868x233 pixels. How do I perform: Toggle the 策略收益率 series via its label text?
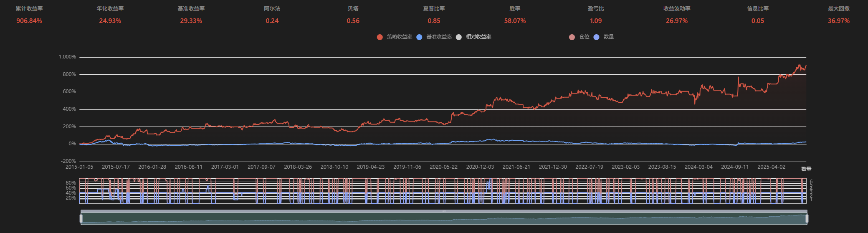coord(399,37)
